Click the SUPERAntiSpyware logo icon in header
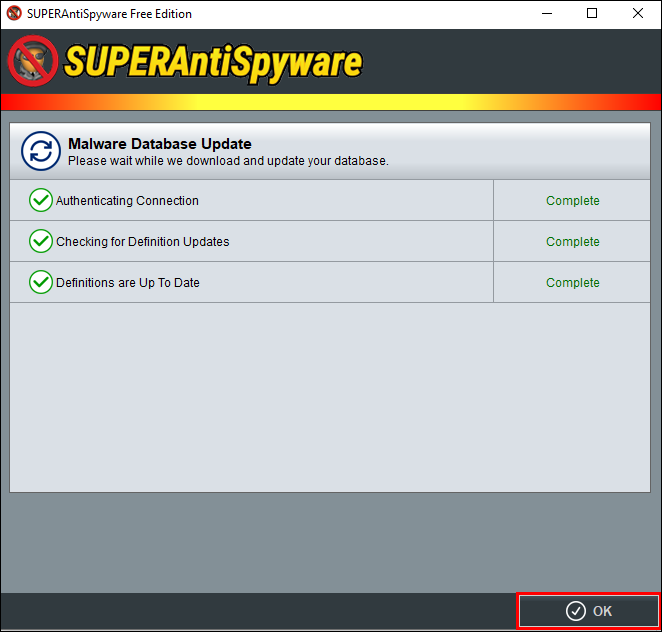The height and width of the screenshot is (632, 662). coord(33,61)
